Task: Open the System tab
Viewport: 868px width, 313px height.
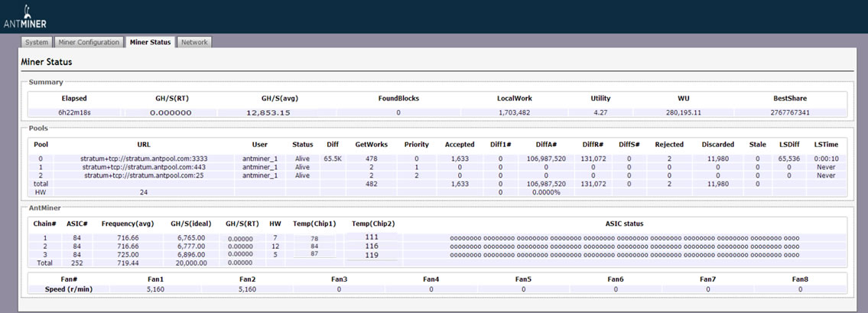Action: 37,42
